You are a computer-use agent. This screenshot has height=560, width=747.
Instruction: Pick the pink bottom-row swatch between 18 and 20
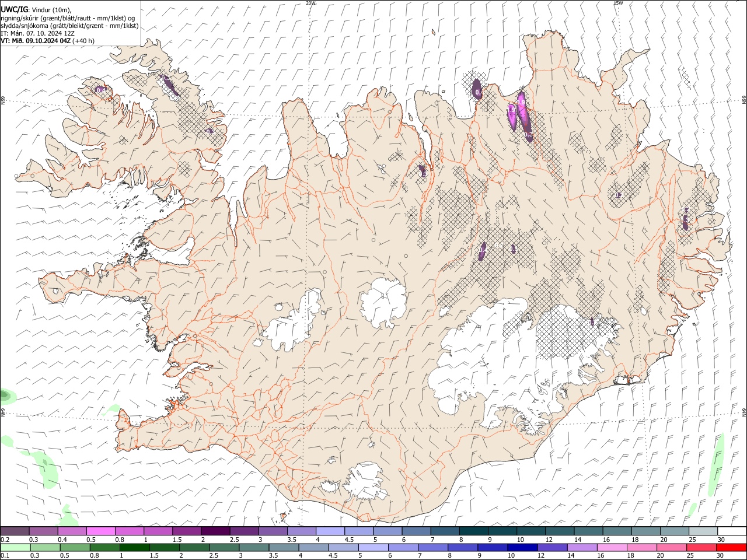coord(642,547)
